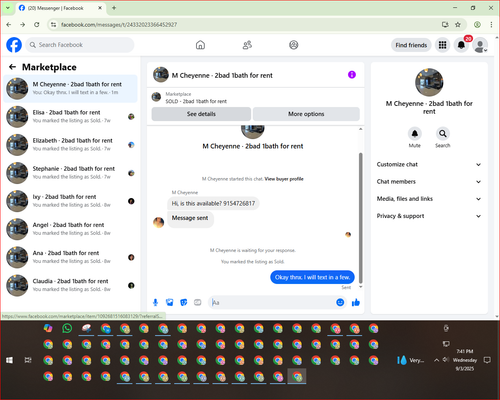Open Elisa - 2bad 1bath conversation
This screenshot has height=400, width=500.
[70, 116]
